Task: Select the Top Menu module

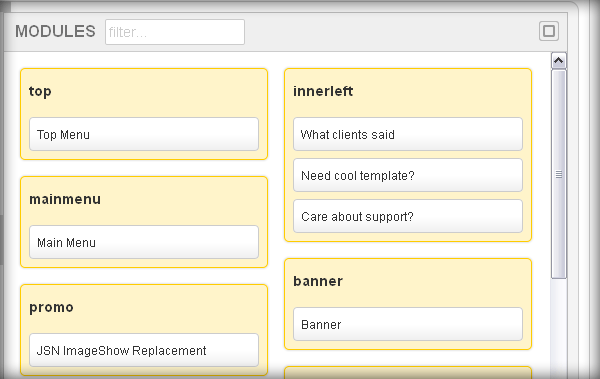Action: point(144,134)
